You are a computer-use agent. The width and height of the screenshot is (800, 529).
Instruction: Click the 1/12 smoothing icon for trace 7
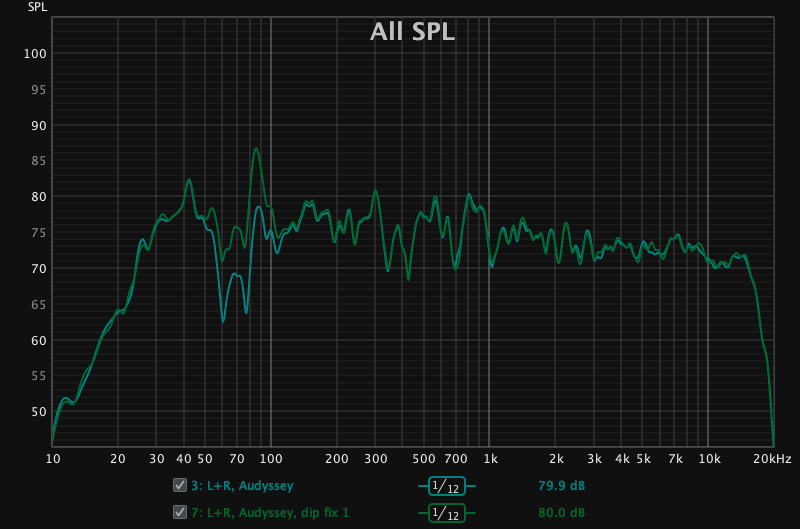(x=446, y=513)
